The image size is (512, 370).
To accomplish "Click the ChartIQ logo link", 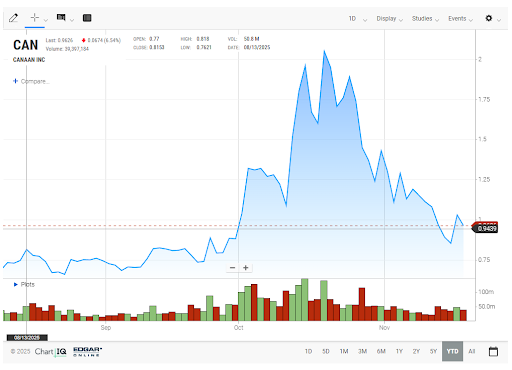I will (51, 352).
